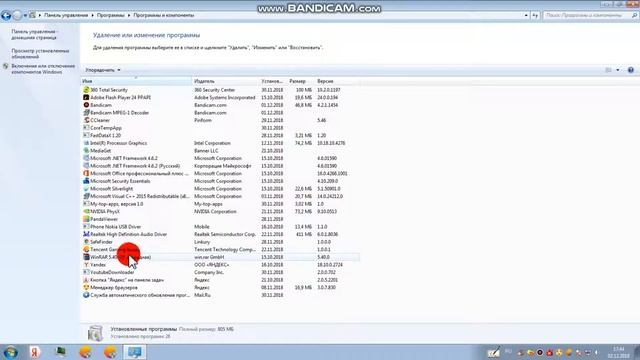Image resolution: width=640 pixels, height=360 pixels.
Task: Click the Adobe Flash Player 24 PPAPI icon
Action: 86,98
